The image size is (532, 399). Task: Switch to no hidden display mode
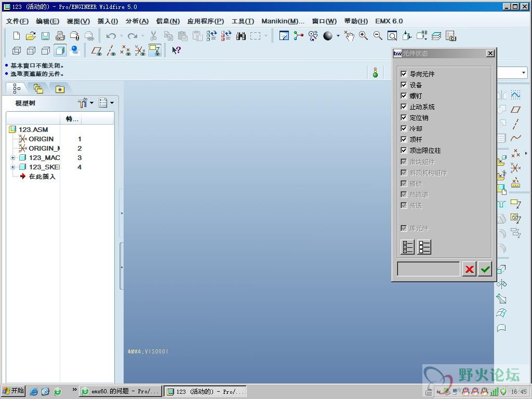point(46,50)
